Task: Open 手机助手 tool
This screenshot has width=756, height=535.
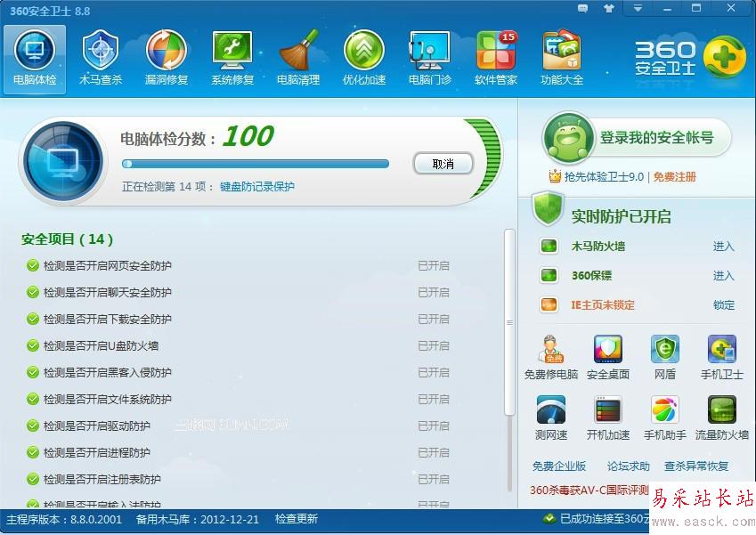Action: (x=665, y=417)
